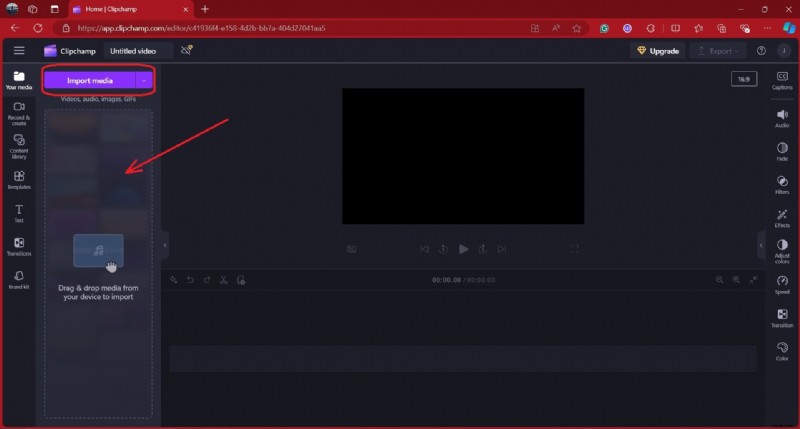Collapse the right properties panel
Viewport: 800px width, 429px height.
(761, 245)
